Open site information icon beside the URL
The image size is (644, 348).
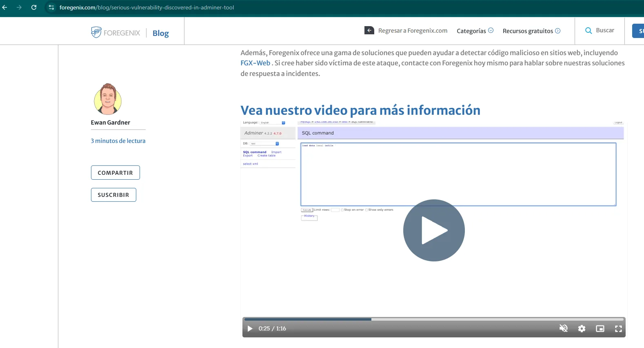51,7
